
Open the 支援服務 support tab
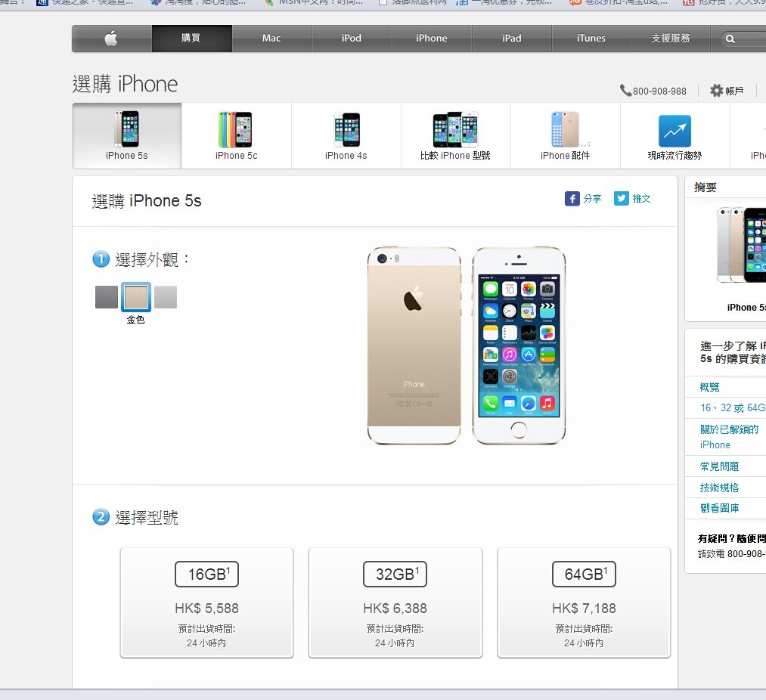point(671,38)
